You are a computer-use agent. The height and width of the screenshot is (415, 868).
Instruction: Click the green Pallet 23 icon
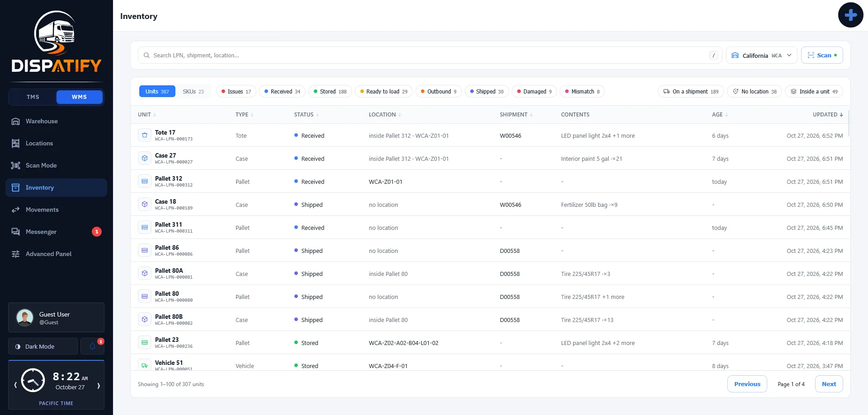145,342
